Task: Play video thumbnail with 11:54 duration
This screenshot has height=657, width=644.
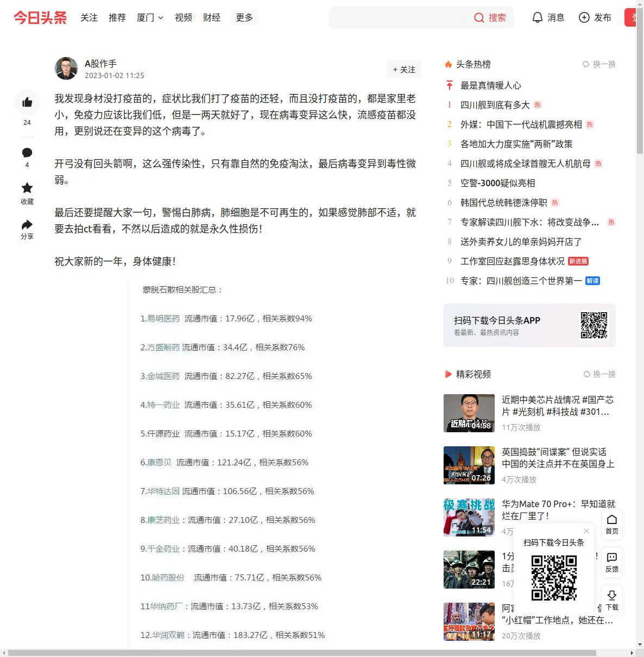Action: (x=469, y=517)
